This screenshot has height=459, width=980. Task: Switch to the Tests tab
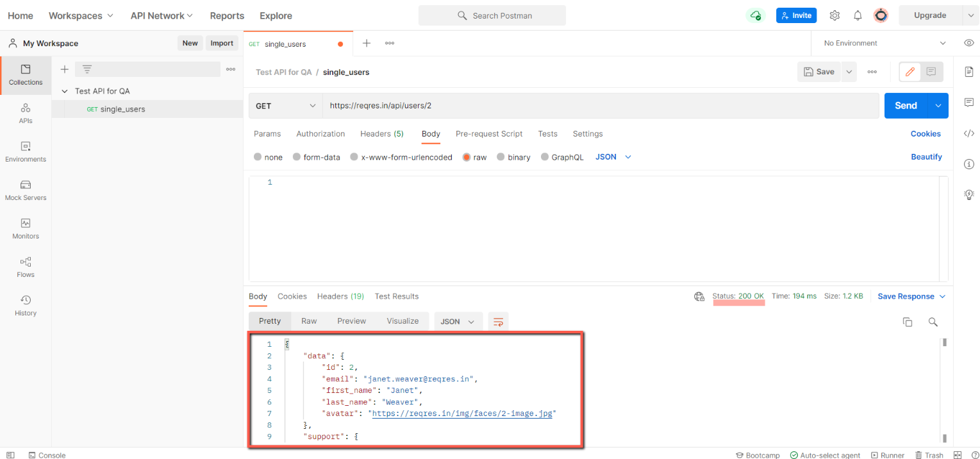(547, 133)
